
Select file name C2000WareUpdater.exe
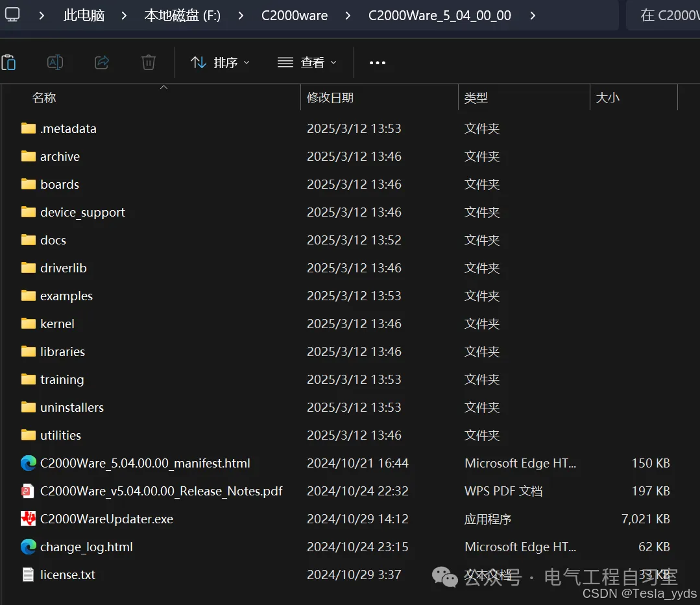[x=106, y=519]
